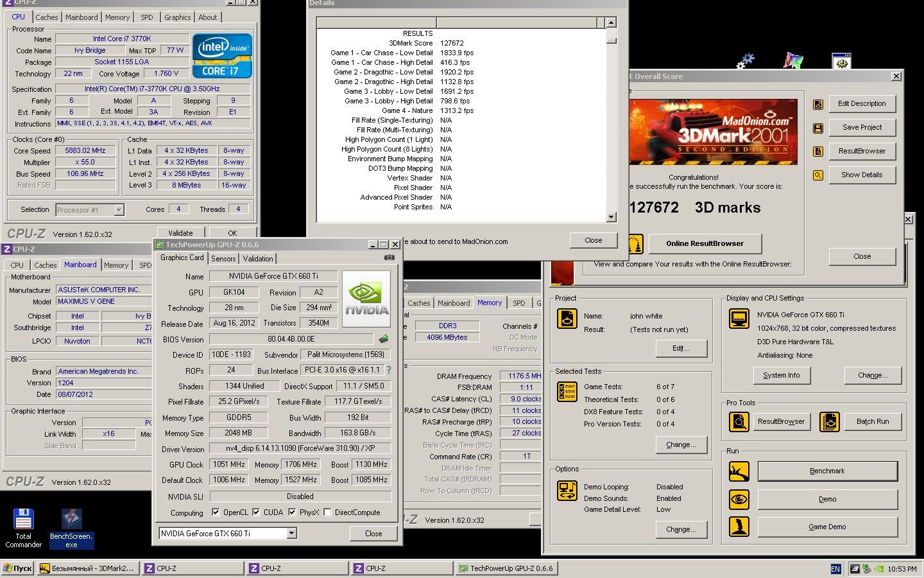Open the Total Commander desktop icon
This screenshot has width=924, height=578.
pyautogui.click(x=24, y=529)
